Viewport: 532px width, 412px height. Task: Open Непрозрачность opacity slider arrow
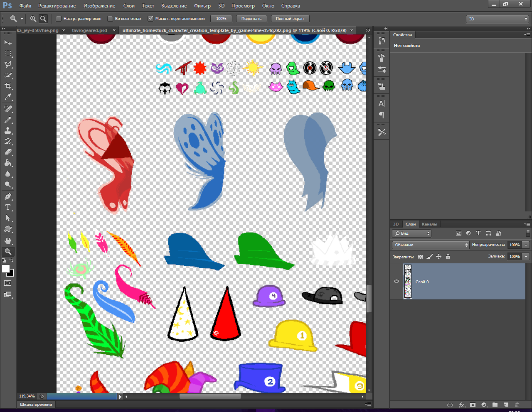tap(526, 245)
